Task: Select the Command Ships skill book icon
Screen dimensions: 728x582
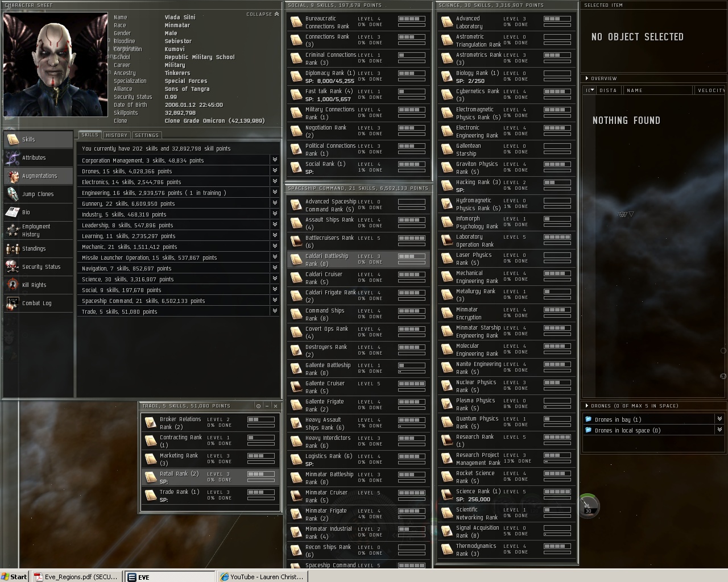Action: 296,314
